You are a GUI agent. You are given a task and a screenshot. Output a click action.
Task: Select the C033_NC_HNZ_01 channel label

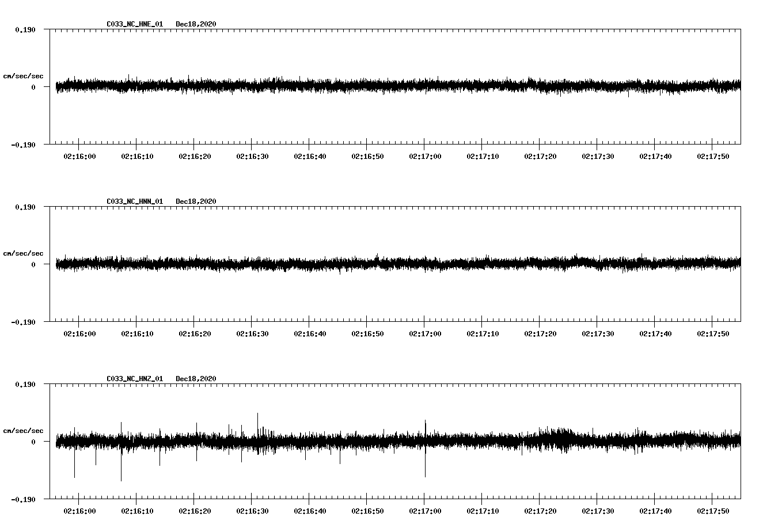(x=134, y=378)
